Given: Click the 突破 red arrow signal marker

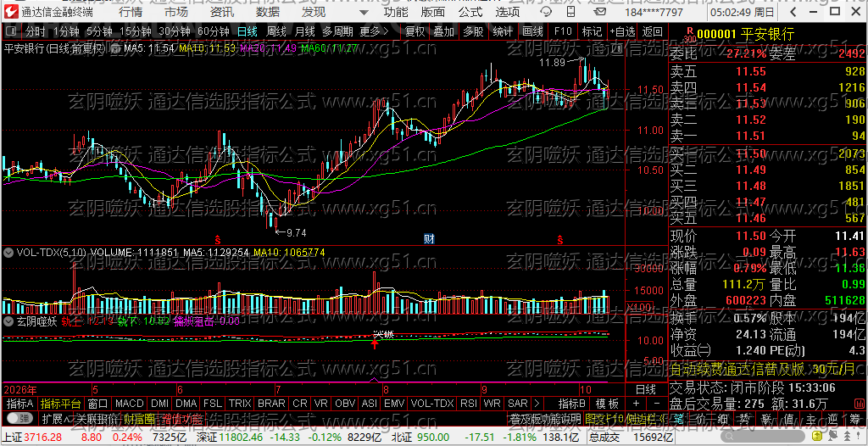Looking at the screenshot, I should (375, 344).
